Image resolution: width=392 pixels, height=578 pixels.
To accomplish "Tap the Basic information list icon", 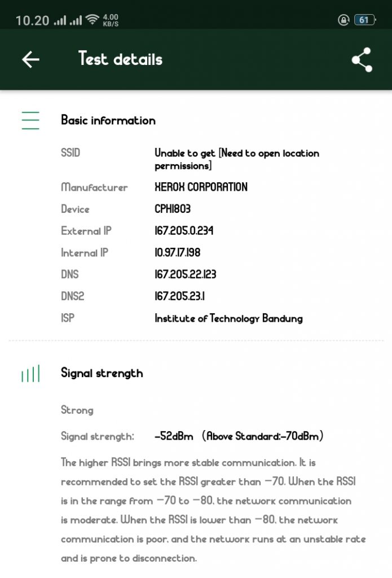I will tap(30, 120).
